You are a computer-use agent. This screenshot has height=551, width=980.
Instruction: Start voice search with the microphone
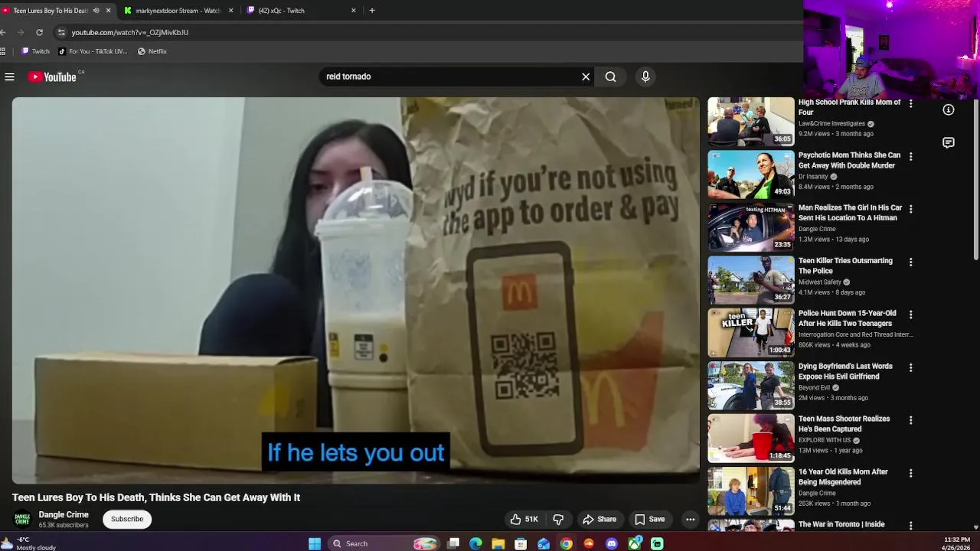pos(645,77)
